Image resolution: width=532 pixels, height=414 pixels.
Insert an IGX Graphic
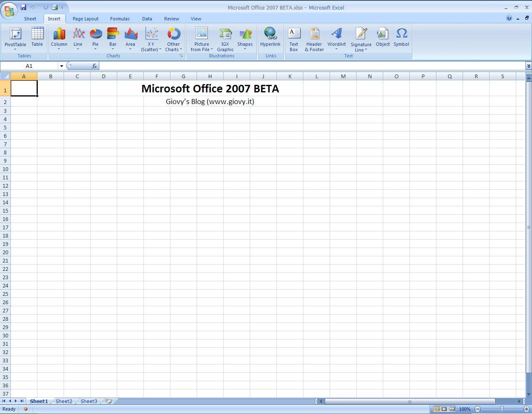tap(225, 39)
